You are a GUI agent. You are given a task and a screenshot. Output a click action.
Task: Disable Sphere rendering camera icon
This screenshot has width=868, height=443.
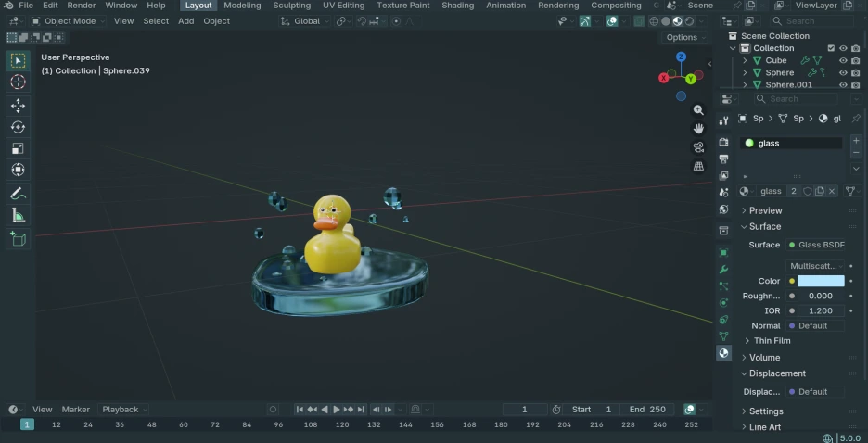click(x=855, y=73)
